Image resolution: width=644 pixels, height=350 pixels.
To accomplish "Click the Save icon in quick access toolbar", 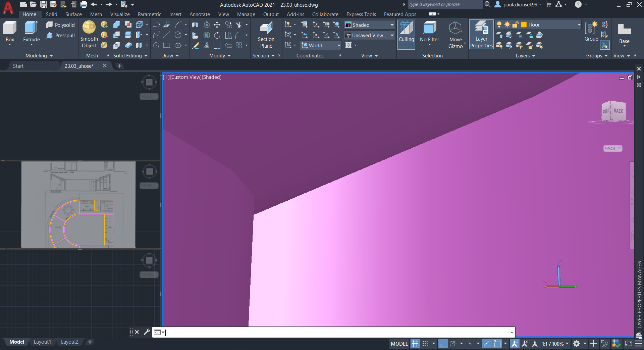I will click(44, 4).
